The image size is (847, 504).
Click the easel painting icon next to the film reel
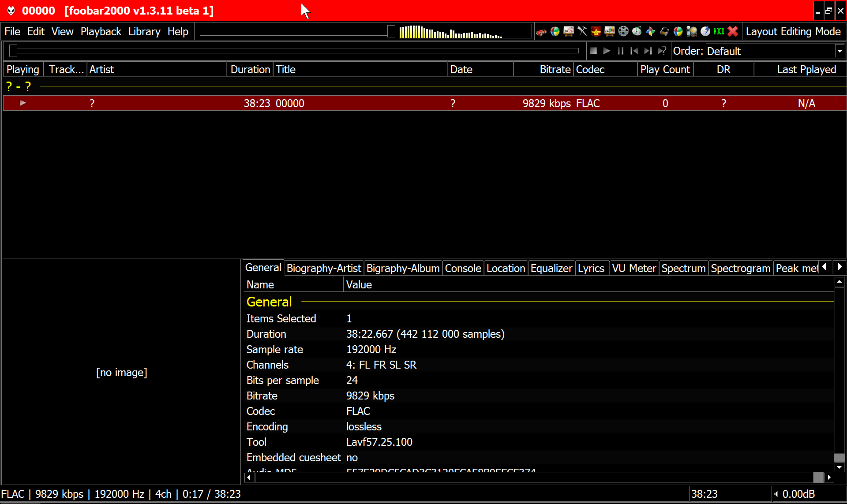(x=610, y=32)
